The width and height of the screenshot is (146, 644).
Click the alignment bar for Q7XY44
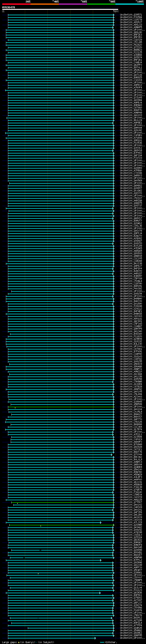click(x=60, y=454)
